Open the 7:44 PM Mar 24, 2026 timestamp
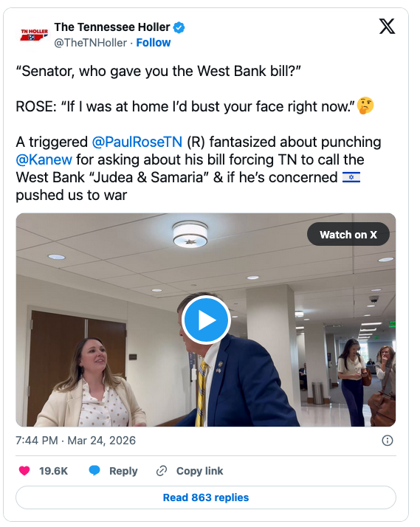Viewport: 420px width, 527px height. pos(75,441)
